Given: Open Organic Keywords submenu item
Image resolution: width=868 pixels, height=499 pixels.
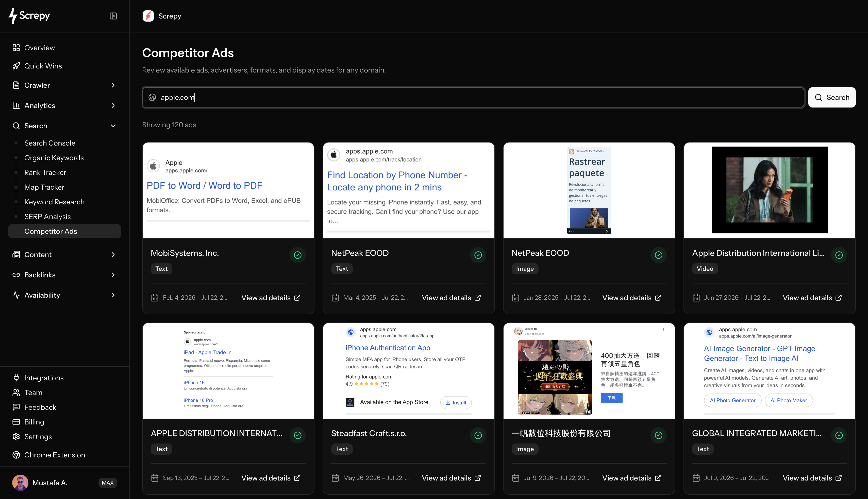Looking at the screenshot, I should 54,158.
